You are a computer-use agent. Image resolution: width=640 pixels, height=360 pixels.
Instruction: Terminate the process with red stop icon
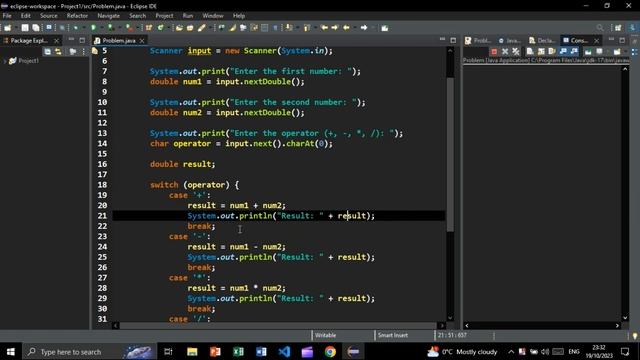pyautogui.click(x=494, y=51)
